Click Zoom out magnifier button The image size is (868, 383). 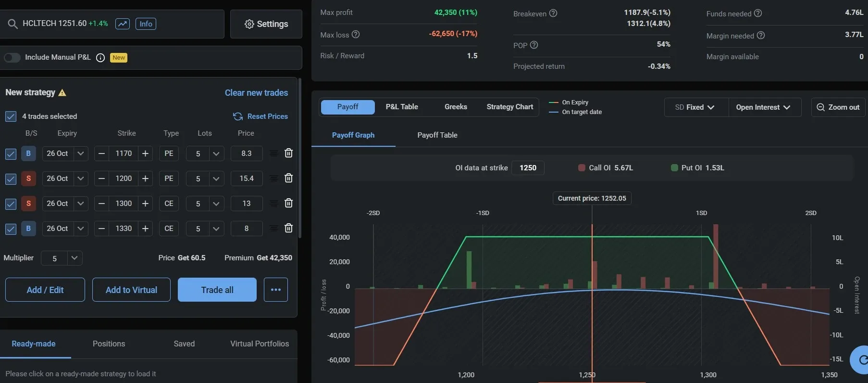[838, 107]
